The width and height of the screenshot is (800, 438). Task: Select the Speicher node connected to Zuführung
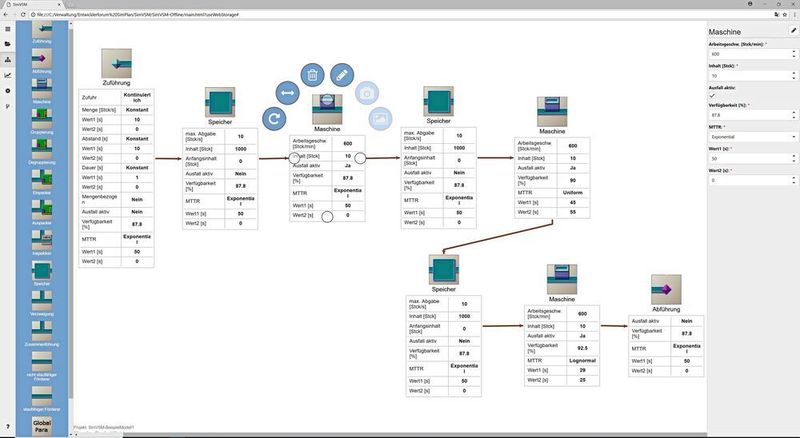point(220,102)
